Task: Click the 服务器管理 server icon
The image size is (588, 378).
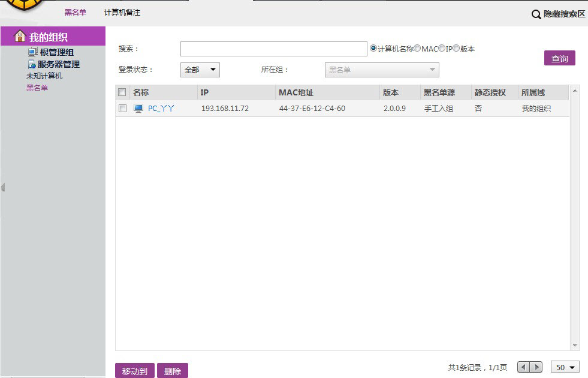Action: tap(32, 64)
